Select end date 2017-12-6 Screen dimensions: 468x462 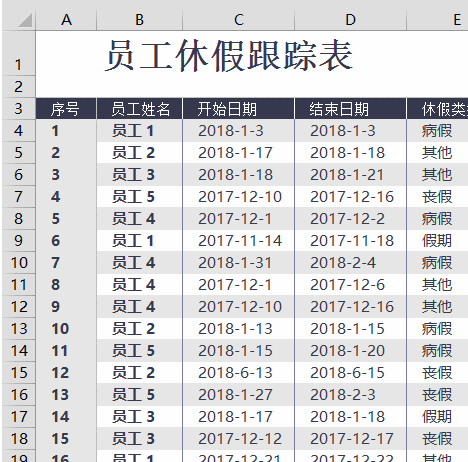[x=350, y=285]
